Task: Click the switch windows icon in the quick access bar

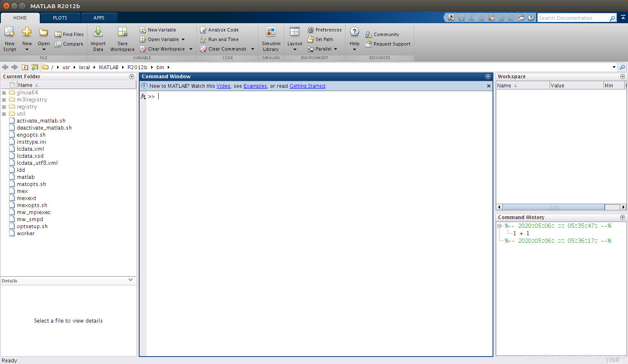Action: (521, 18)
